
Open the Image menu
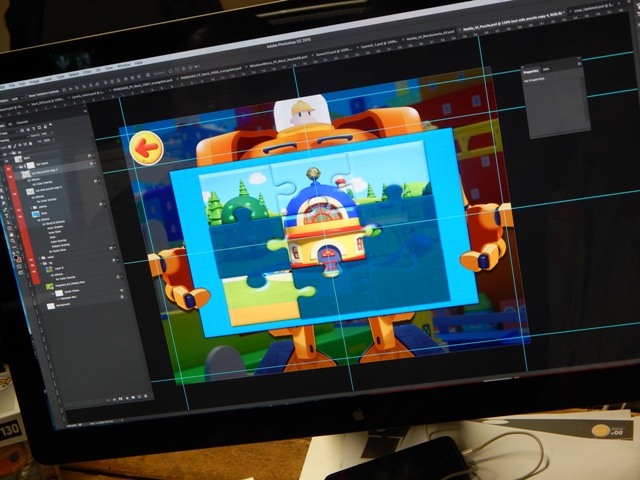[34, 82]
